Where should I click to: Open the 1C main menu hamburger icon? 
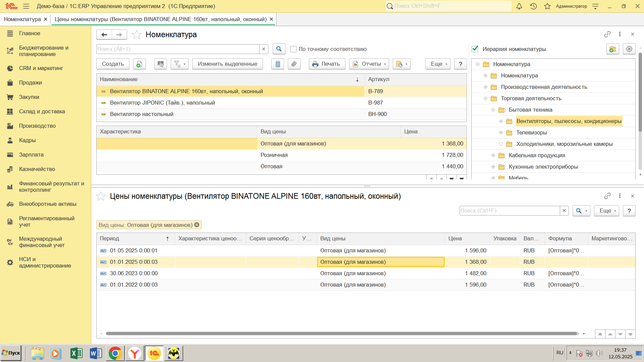point(26,6)
